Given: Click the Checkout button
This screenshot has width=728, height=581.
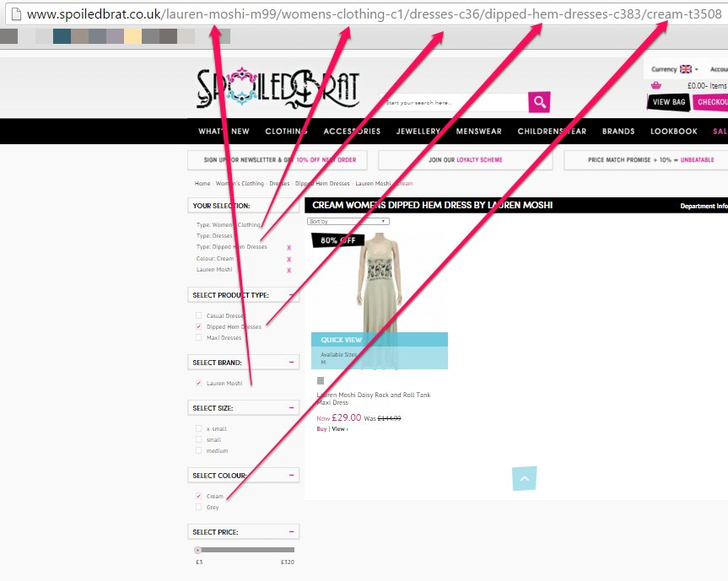Looking at the screenshot, I should pyautogui.click(x=710, y=102).
